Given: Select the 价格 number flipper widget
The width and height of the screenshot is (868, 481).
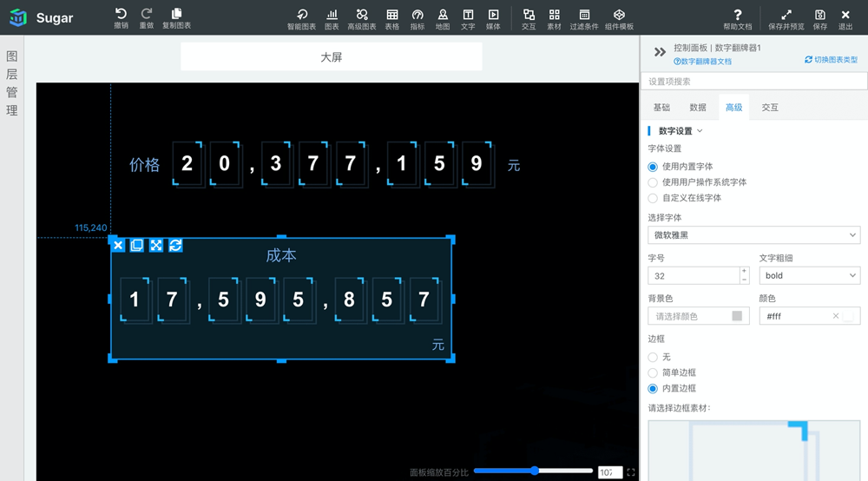Looking at the screenshot, I should click(x=325, y=164).
